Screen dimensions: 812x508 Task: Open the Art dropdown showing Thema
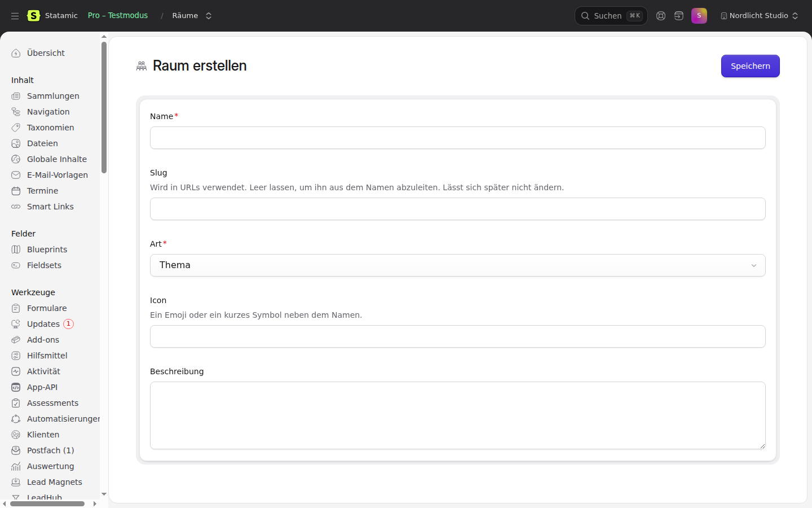[458, 265]
